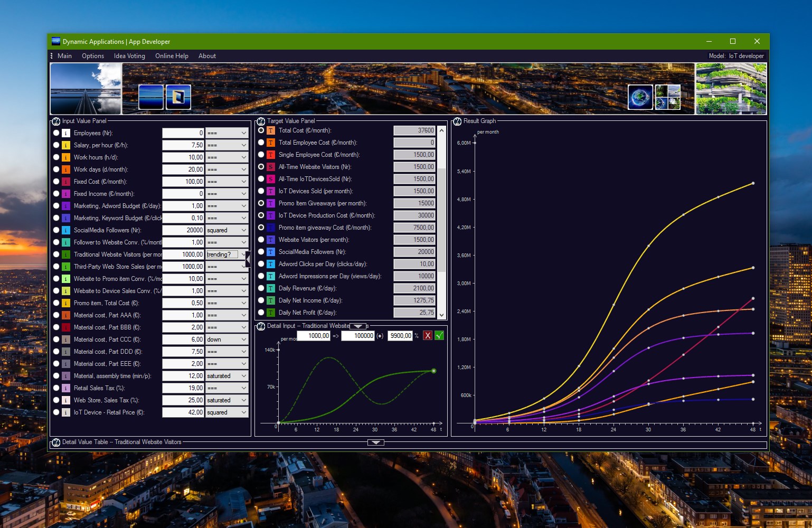Click the T icon beside Adword Clicks per Day
Viewport: 812px width, 528px height.
pos(271,264)
